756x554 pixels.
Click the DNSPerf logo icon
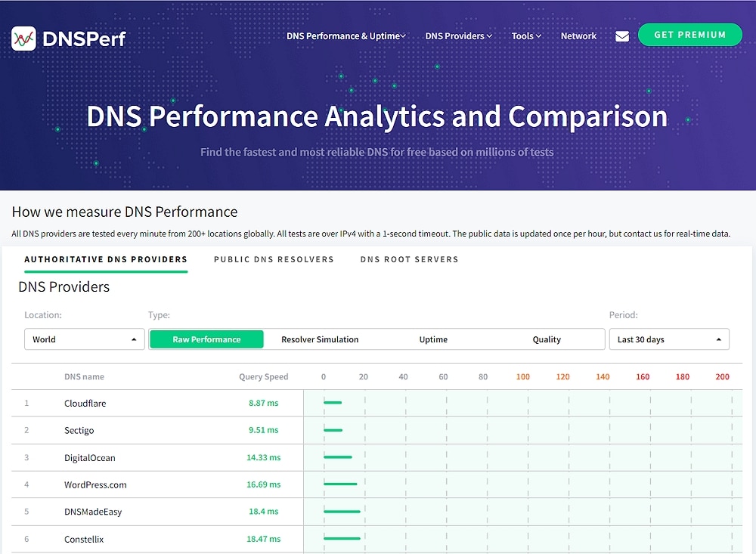point(23,39)
